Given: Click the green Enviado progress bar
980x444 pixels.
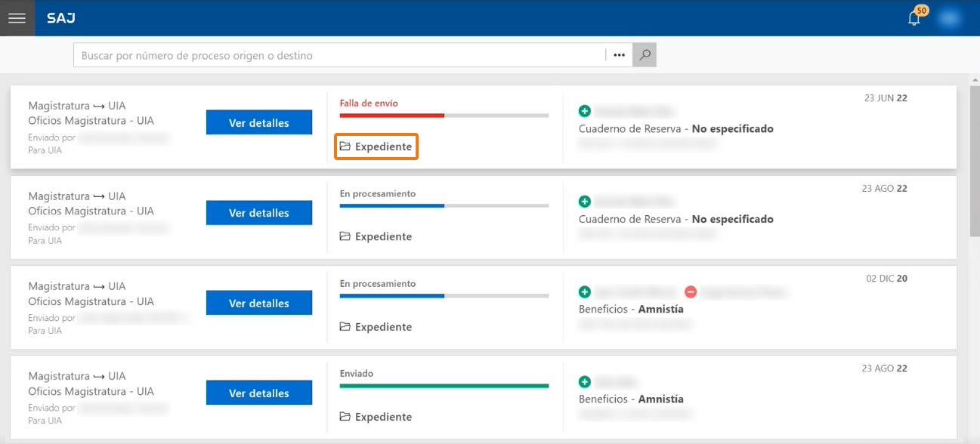Looking at the screenshot, I should (444, 386).
